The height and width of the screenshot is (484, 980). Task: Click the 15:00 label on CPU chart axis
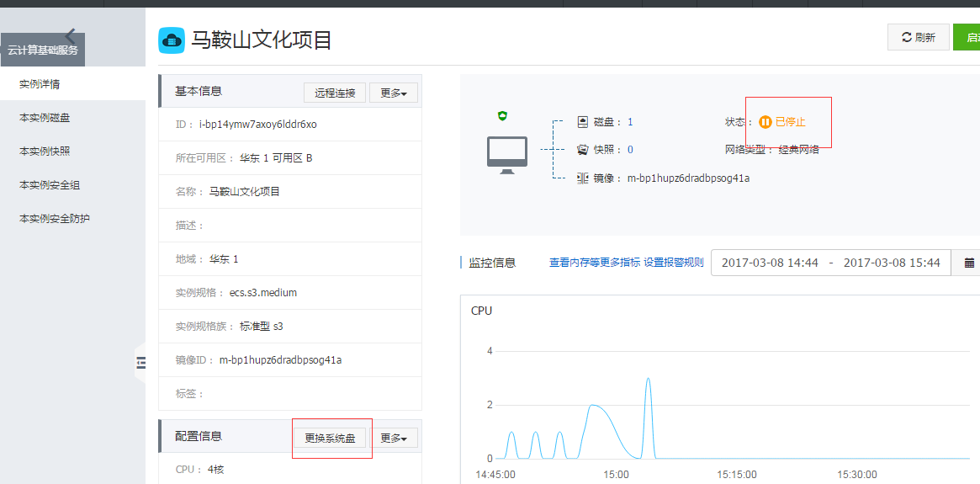coord(617,475)
